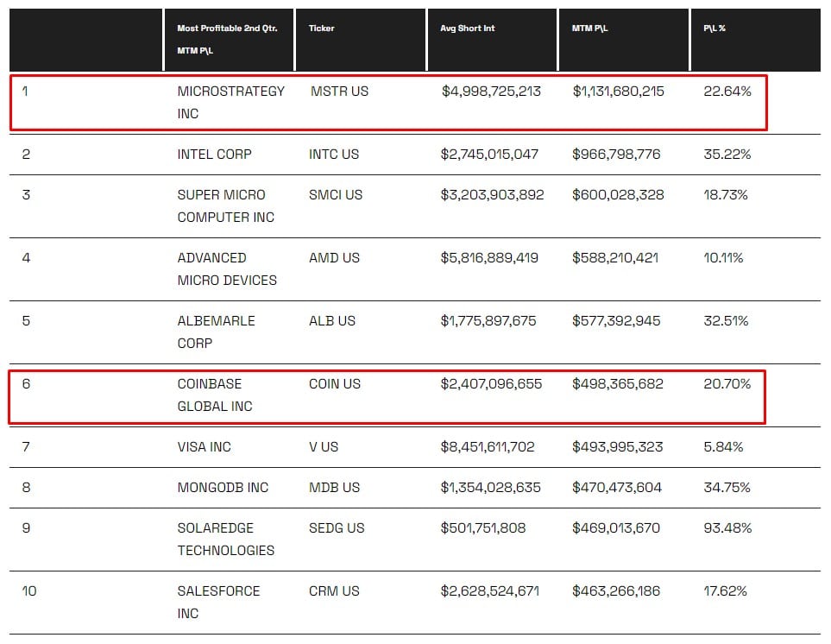Click the value $3,203,903,892

[493, 195]
